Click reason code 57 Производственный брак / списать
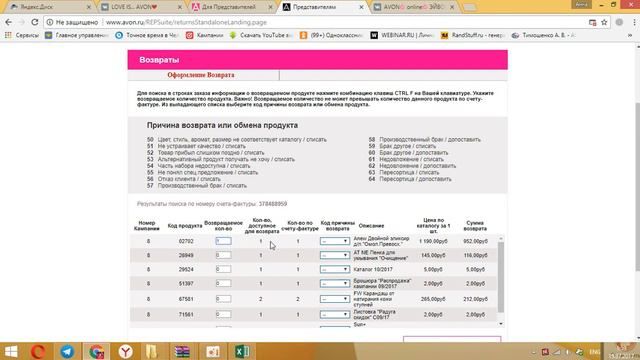 click(197, 186)
